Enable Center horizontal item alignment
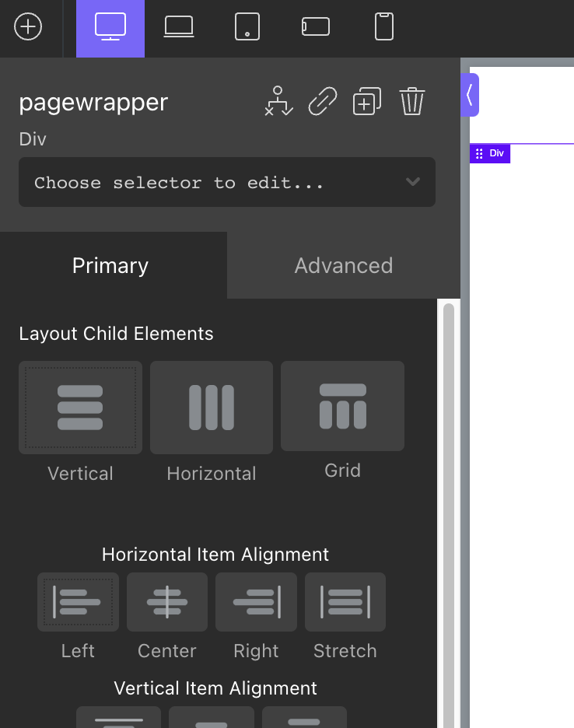The image size is (574, 728). (166, 602)
